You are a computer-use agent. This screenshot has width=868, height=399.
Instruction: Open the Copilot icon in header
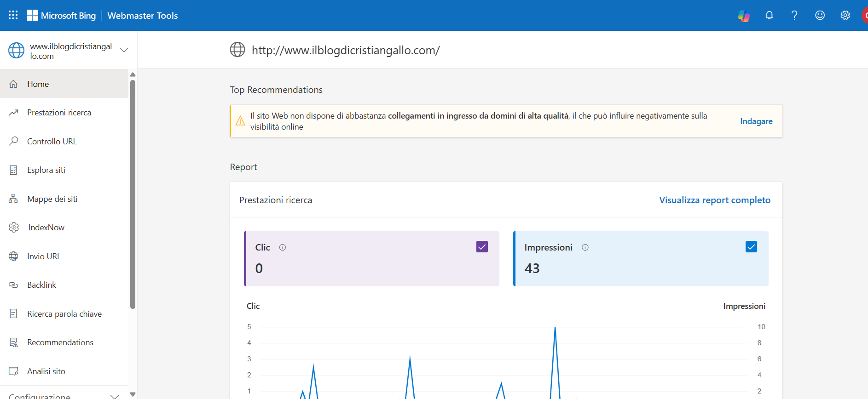coord(744,16)
